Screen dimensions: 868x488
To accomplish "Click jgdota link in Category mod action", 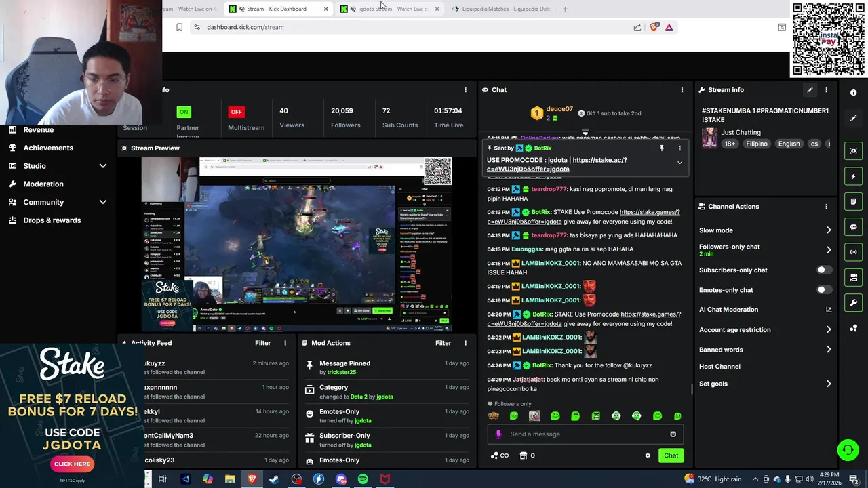I will click(x=384, y=396).
